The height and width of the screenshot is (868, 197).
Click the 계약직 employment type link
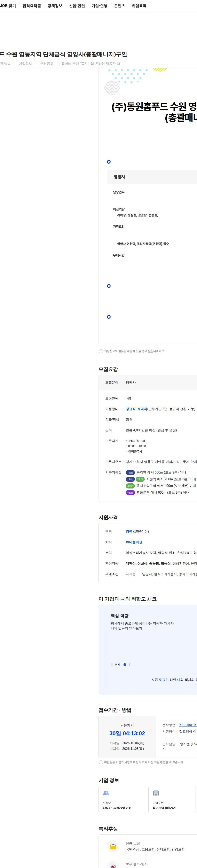[142, 409]
